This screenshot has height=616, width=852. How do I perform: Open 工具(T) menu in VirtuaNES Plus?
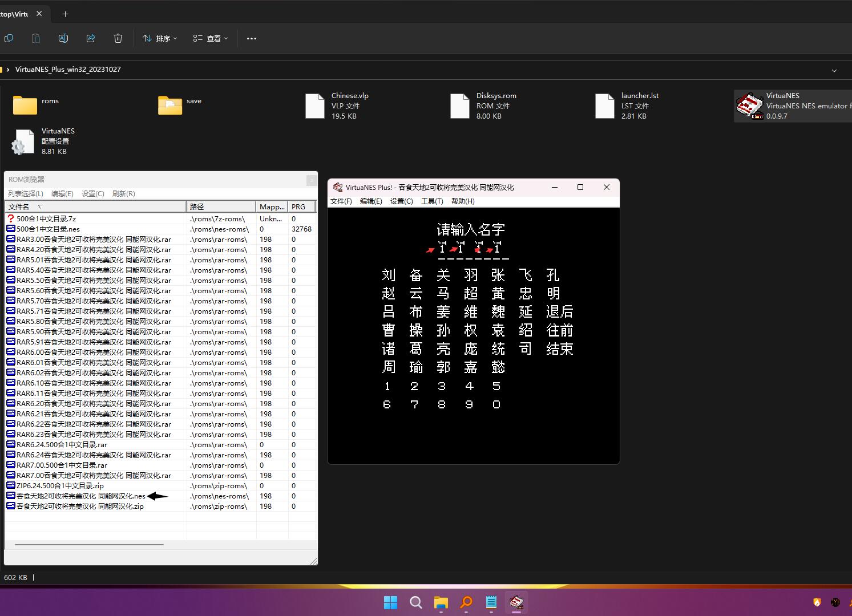pos(432,201)
